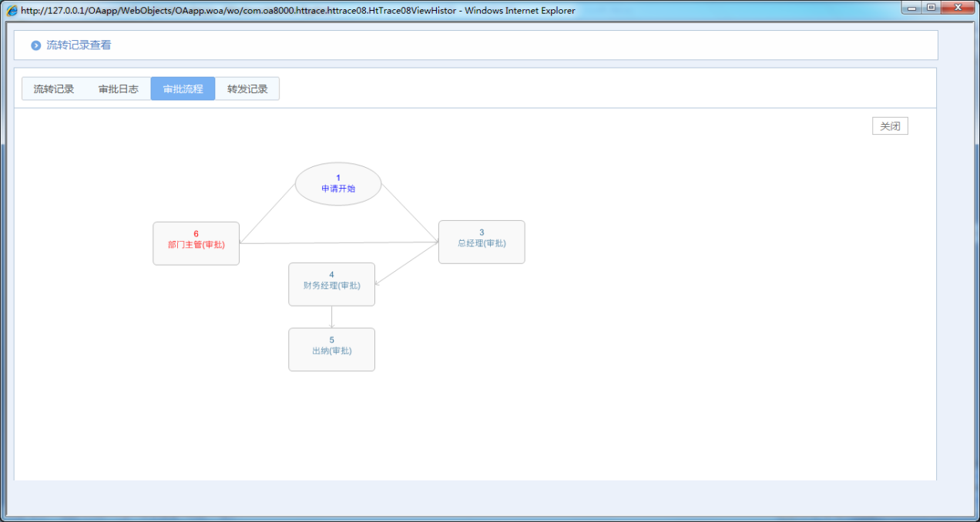980x522 pixels.
Task: Click horizontal connector between 部门主管 and 总经理
Action: [339, 243]
